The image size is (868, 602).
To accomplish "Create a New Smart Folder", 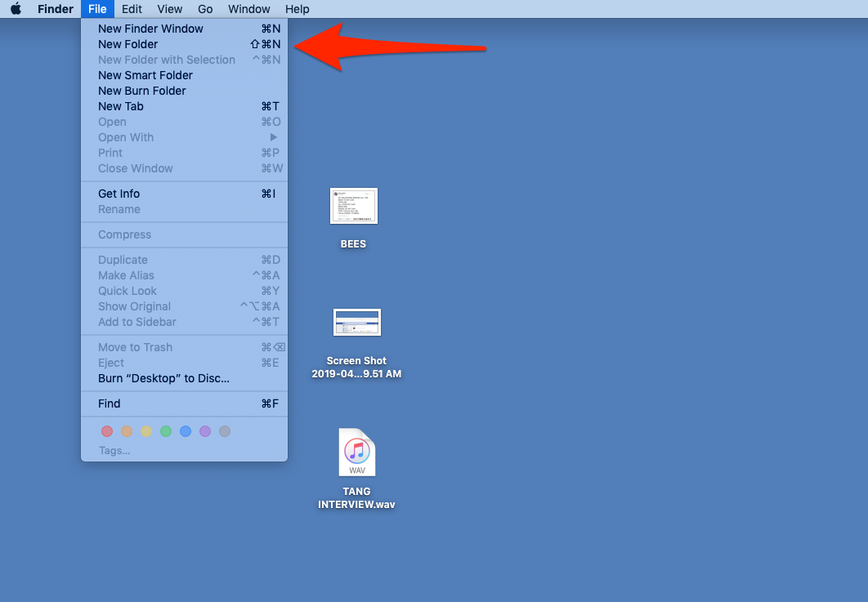I will (x=145, y=75).
